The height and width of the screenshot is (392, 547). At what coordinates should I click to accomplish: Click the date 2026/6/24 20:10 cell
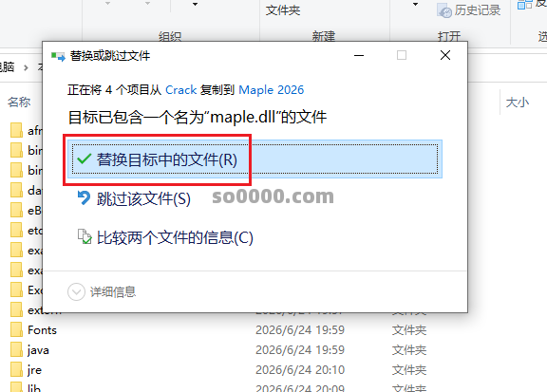[300, 369]
